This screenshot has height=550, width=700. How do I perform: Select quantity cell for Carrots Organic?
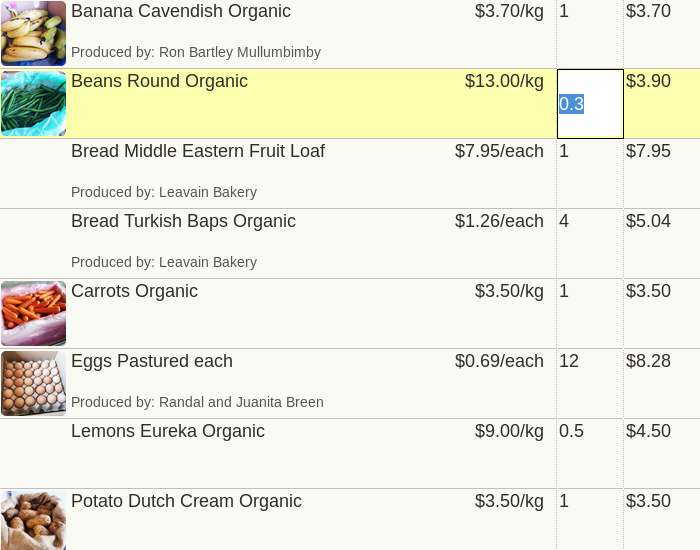(590, 313)
